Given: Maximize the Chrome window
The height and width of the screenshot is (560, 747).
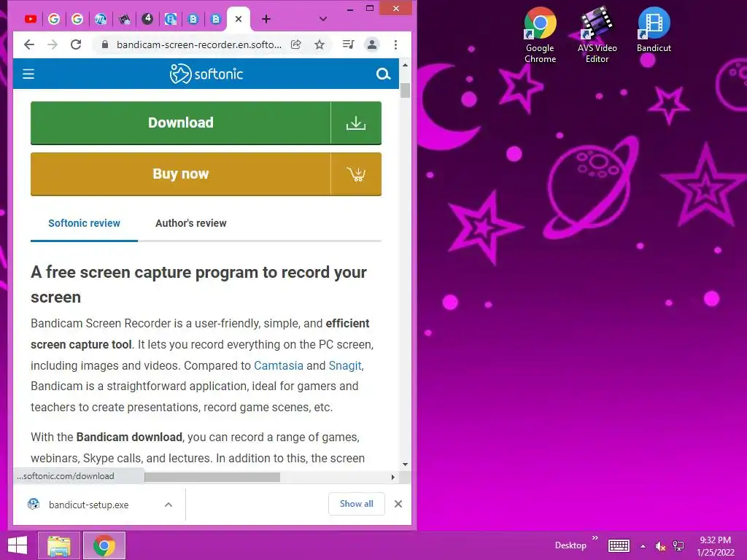Looking at the screenshot, I should coord(370,8).
